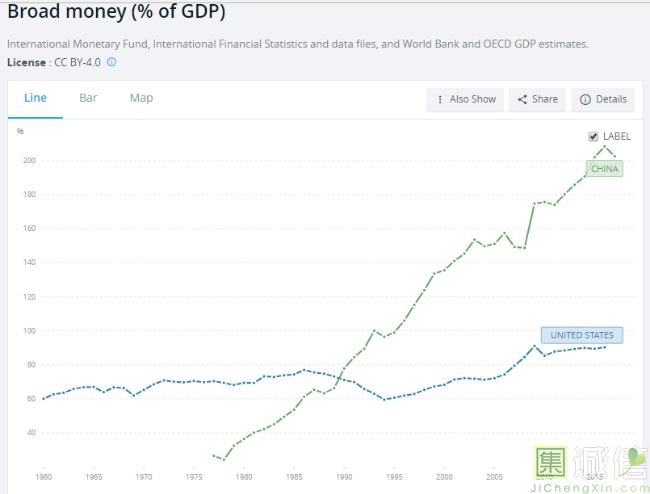Click the 2000 label on the x-axis
The width and height of the screenshot is (650, 494).
coord(444,477)
